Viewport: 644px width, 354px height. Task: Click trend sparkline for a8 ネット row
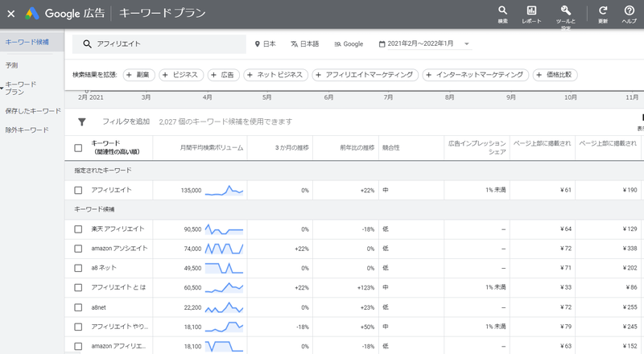(x=224, y=268)
